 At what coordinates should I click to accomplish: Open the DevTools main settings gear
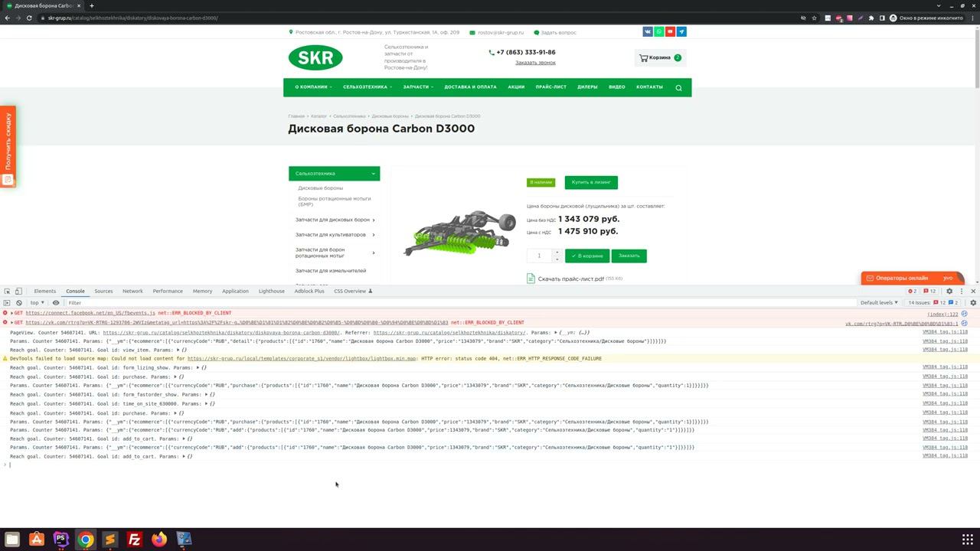click(949, 291)
